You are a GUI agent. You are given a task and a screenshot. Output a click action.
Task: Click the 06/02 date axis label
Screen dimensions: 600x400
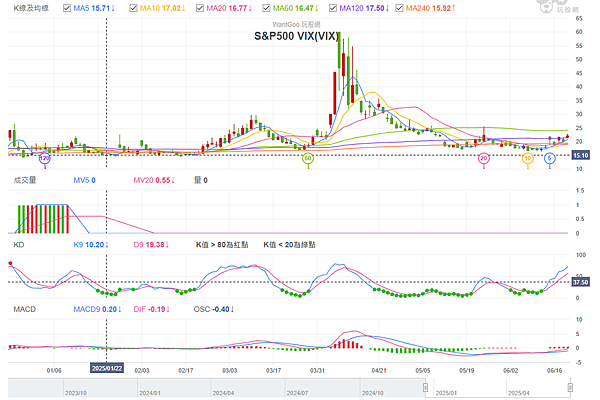click(510, 371)
